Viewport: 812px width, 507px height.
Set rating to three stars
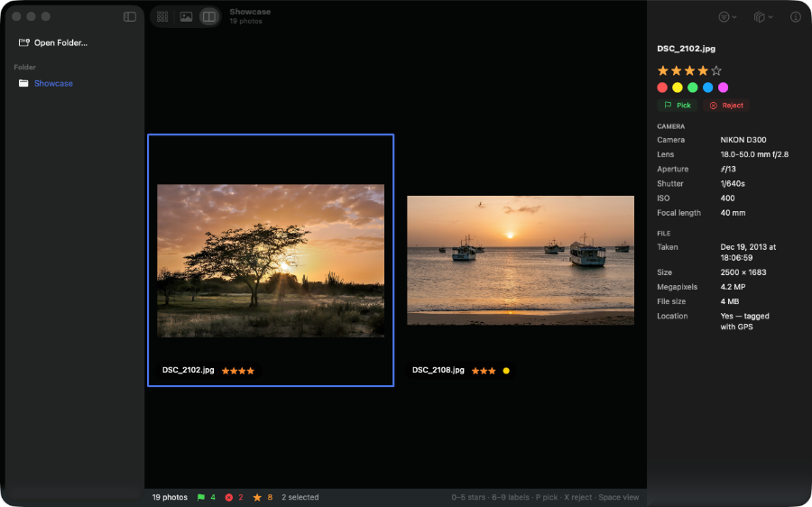[689, 70]
